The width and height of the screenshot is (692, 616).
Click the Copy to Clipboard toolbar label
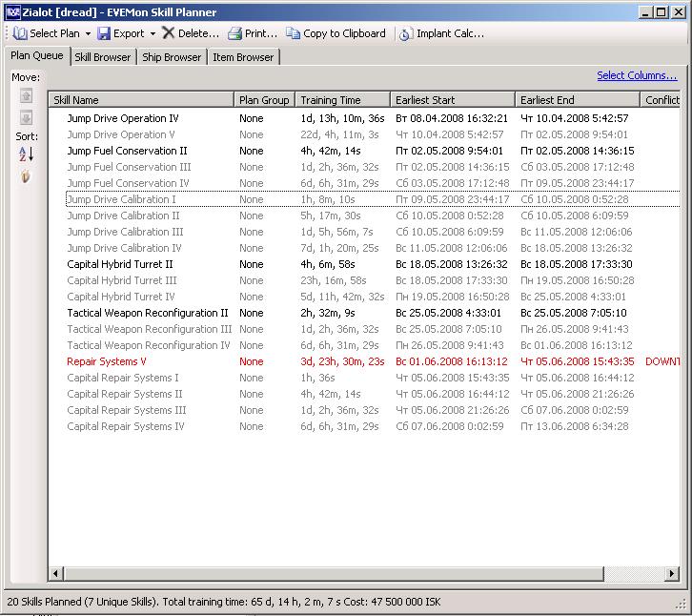click(344, 33)
